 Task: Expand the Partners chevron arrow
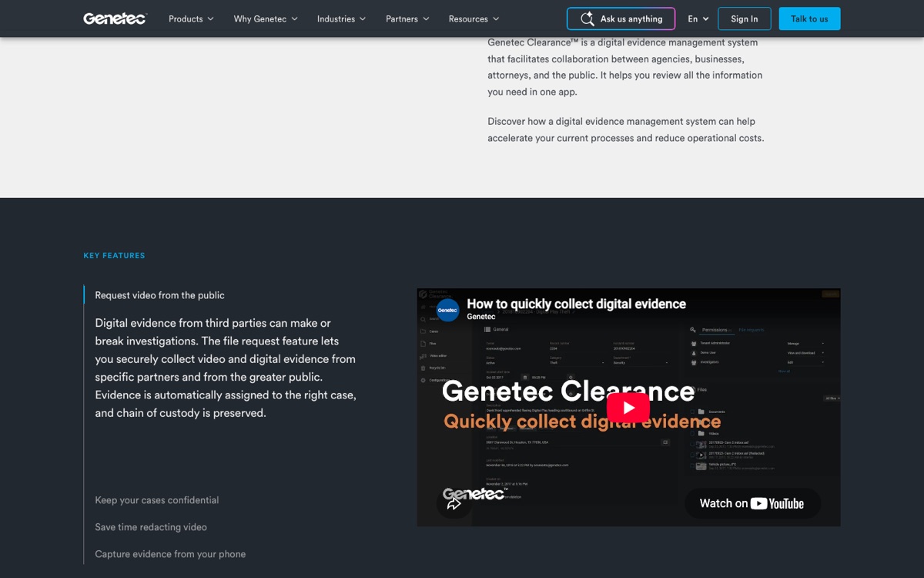(x=426, y=19)
